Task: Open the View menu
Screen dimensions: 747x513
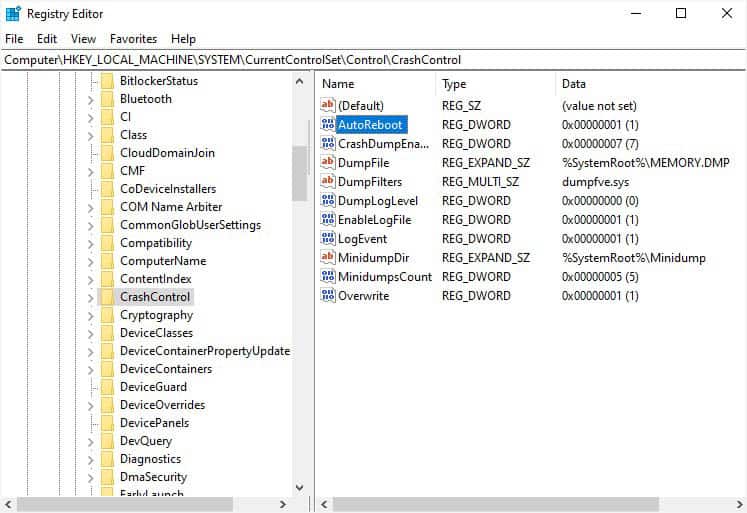Action: click(83, 39)
